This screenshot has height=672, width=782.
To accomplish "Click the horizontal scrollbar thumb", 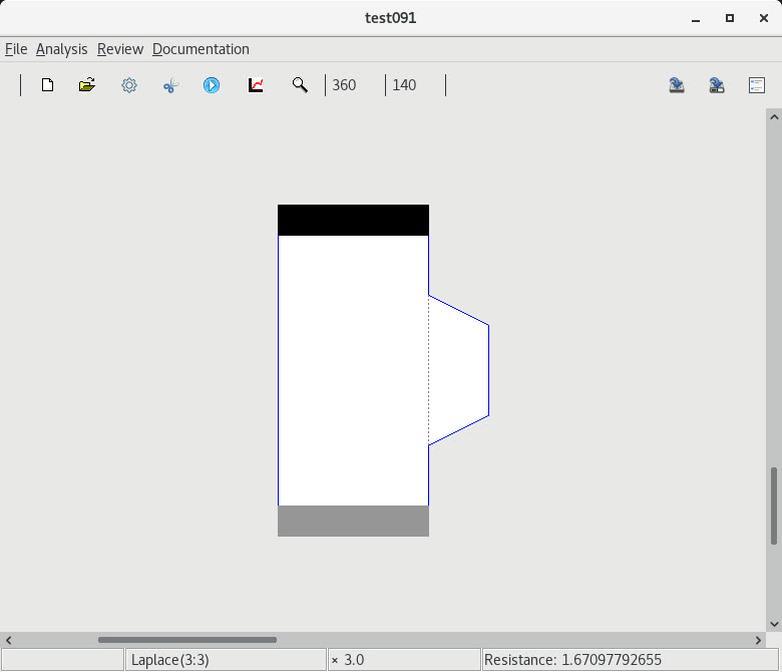I will click(x=187, y=640).
